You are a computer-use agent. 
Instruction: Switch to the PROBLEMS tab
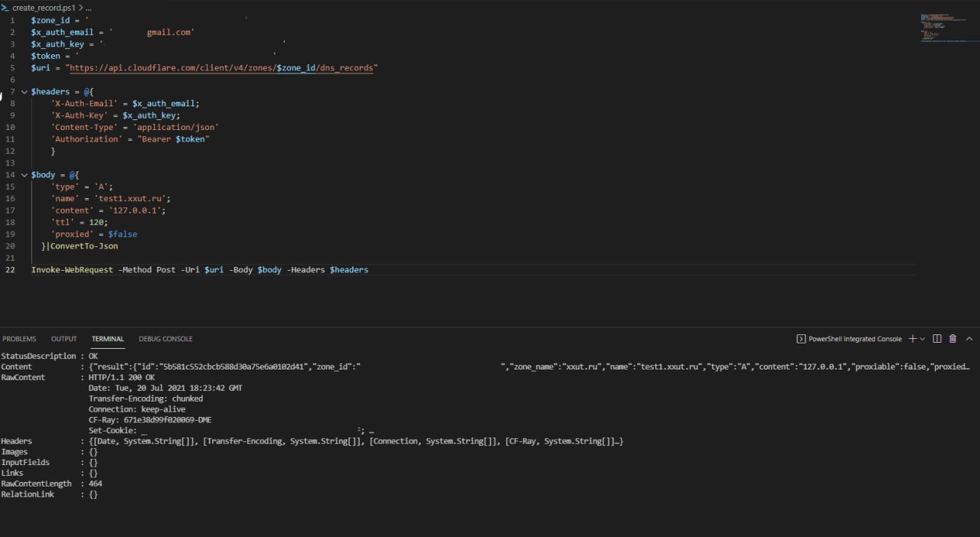[x=19, y=339]
